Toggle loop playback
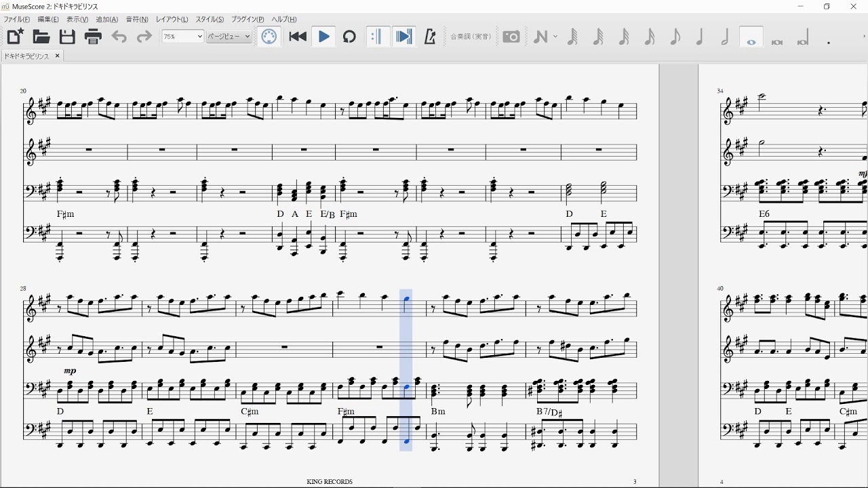 (349, 37)
